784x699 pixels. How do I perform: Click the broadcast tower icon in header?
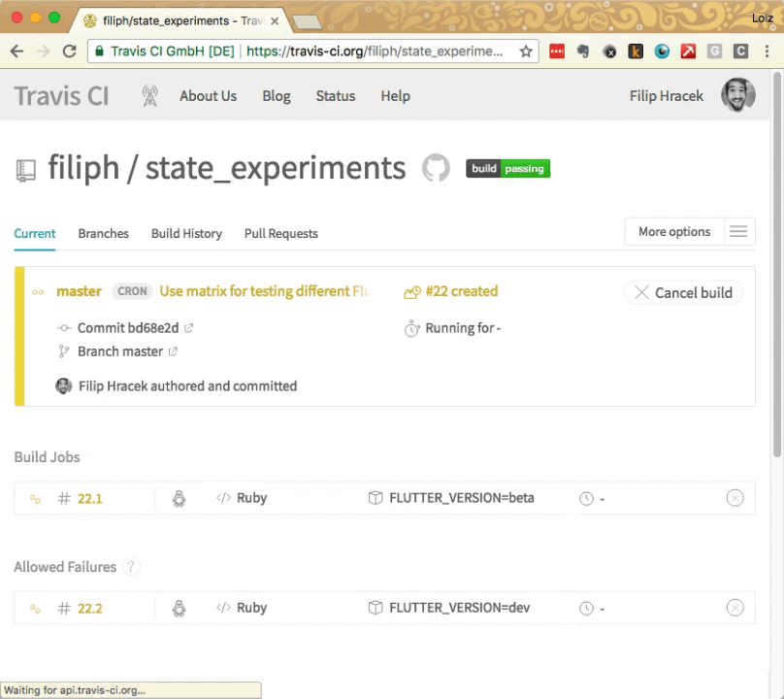tap(149, 95)
